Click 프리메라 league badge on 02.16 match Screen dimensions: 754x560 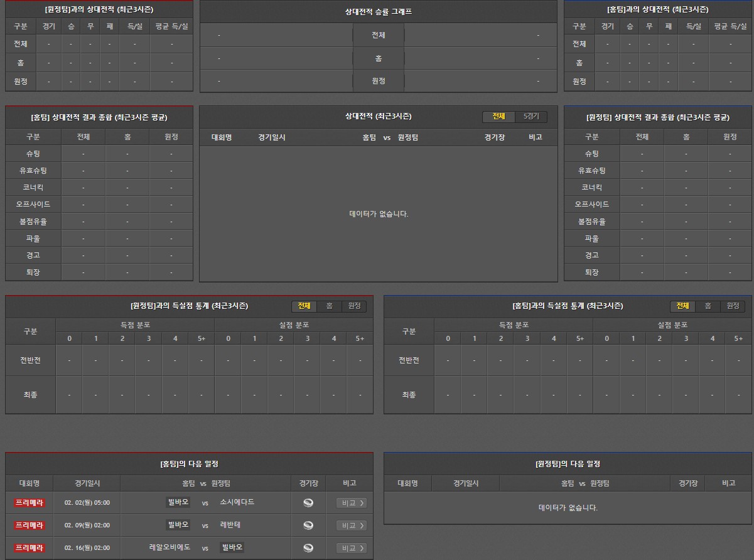(30, 548)
